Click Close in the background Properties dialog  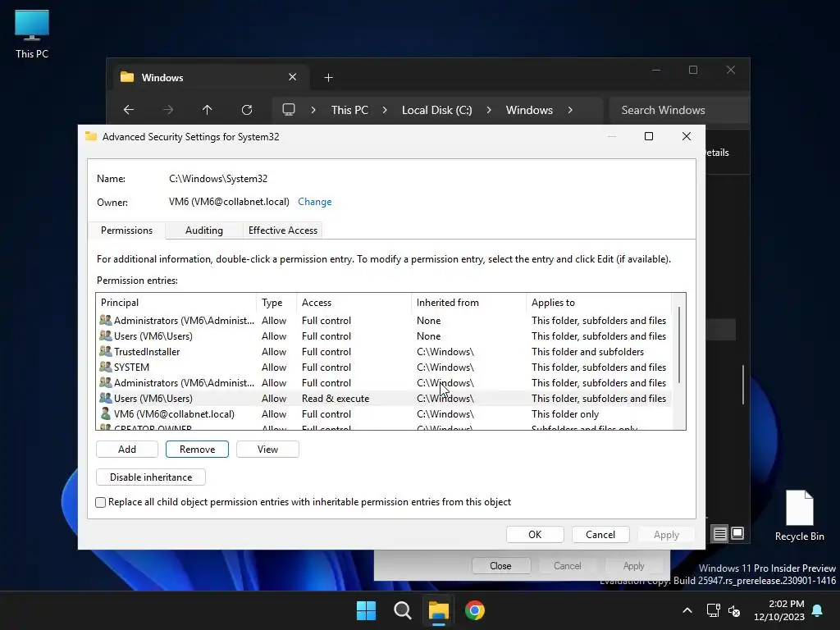click(x=500, y=566)
